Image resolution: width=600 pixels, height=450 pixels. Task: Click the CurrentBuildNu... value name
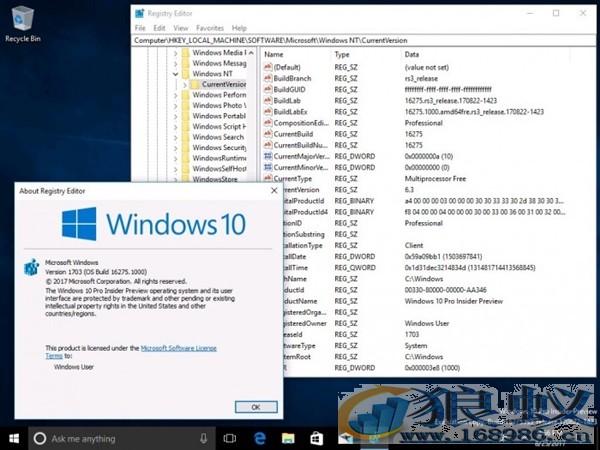[x=300, y=145]
